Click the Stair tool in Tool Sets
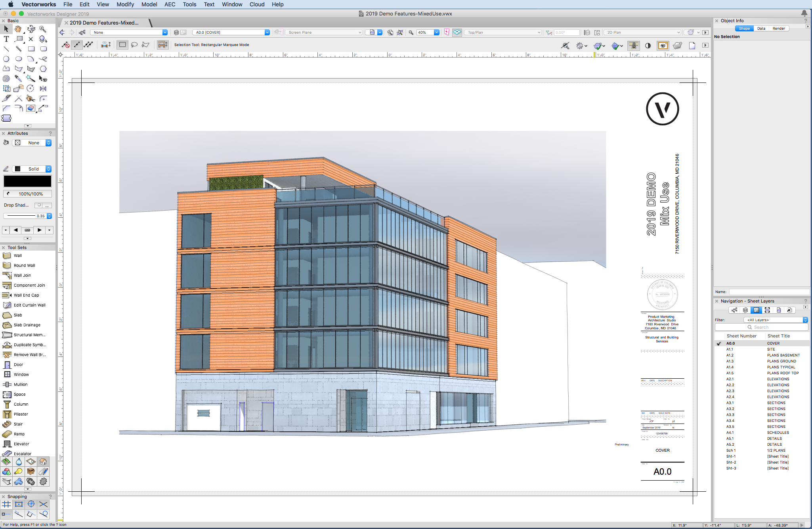812x529 pixels. (18, 424)
